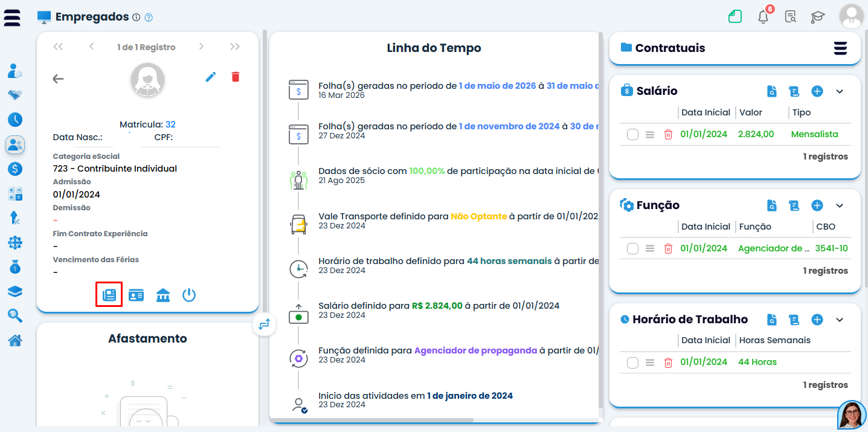The image size is (868, 432).
Task: Add a new Salário record with plus icon
Action: 817,91
